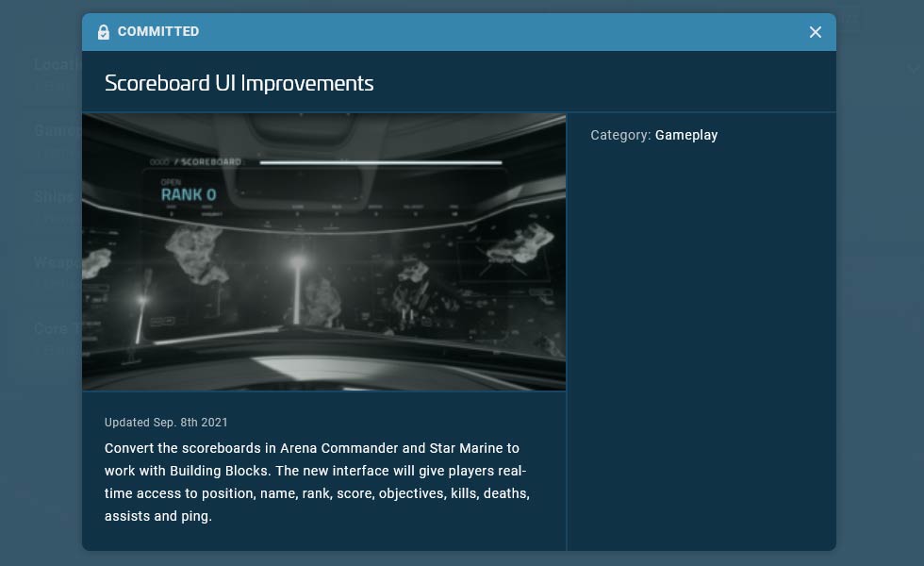This screenshot has height=566, width=924.
Task: Close the Scoreboard UI Improvements dialog
Action: [x=815, y=32]
